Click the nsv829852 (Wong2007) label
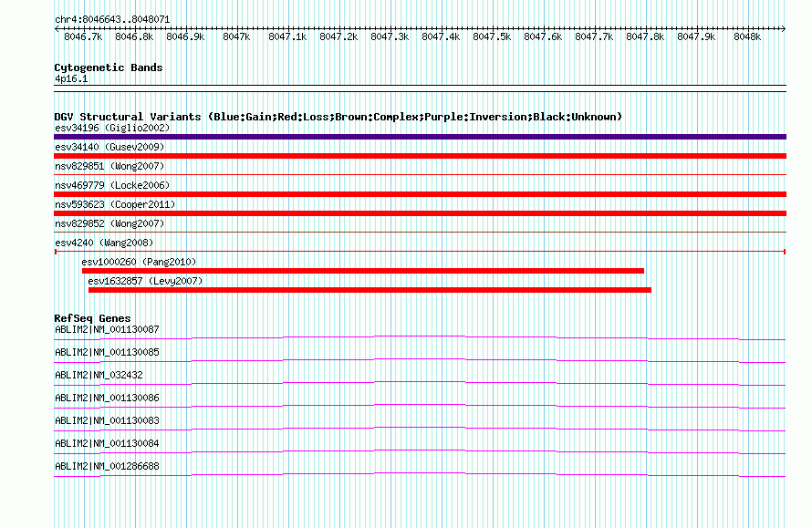 pyautogui.click(x=109, y=223)
